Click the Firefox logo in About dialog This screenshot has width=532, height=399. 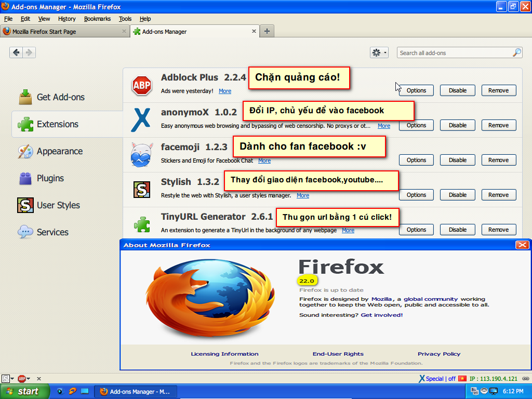point(210,298)
